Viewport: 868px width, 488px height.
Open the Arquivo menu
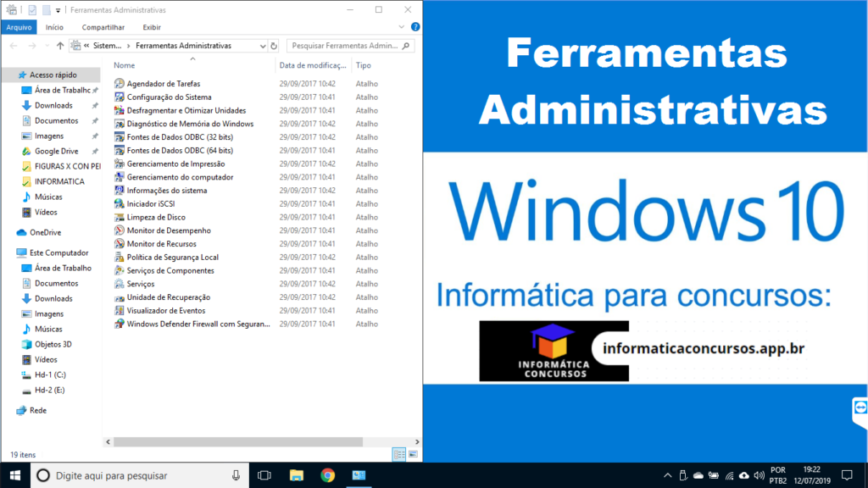[19, 27]
